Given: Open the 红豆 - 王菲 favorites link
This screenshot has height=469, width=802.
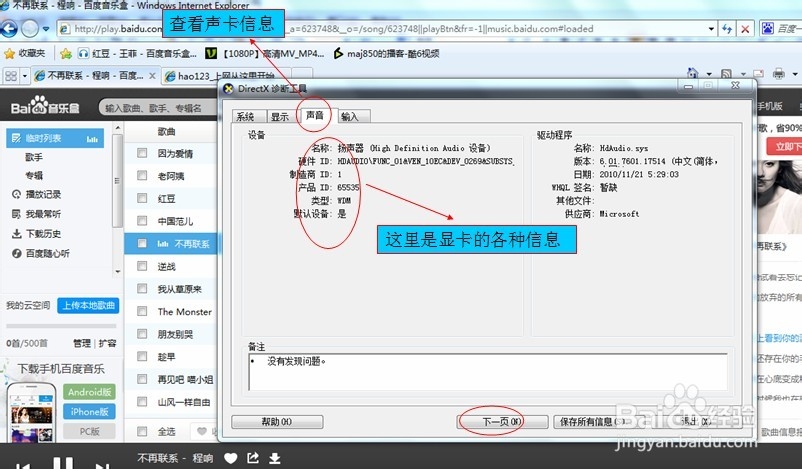Looking at the screenshot, I should (x=137, y=53).
